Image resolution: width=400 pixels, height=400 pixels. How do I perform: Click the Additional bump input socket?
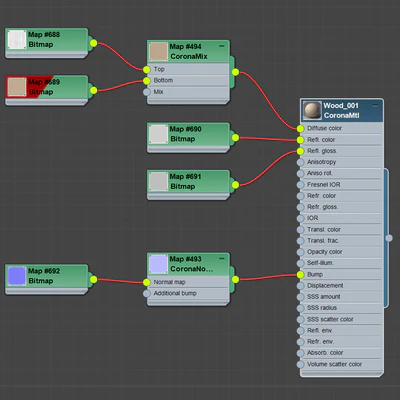147,294
